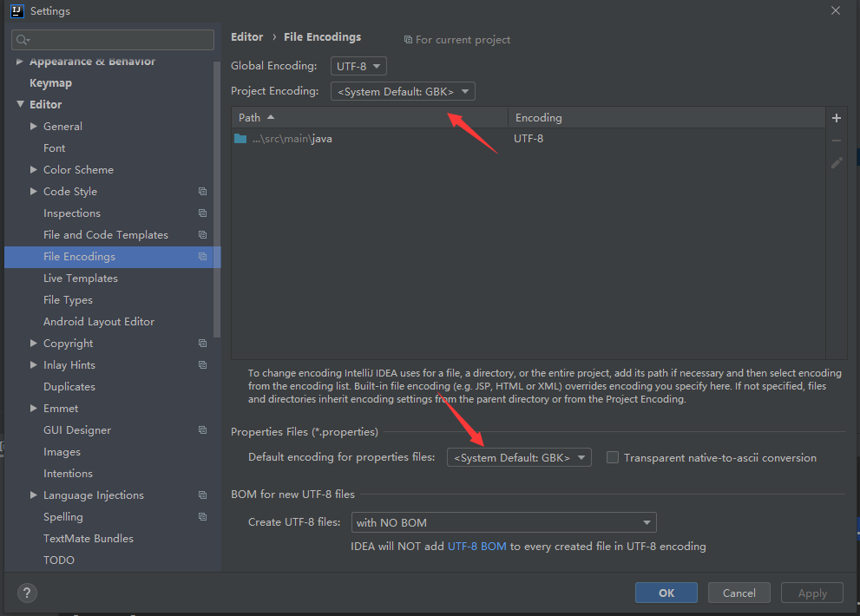860x616 pixels.
Task: Click the java folder icon in the path table
Action: pyautogui.click(x=240, y=138)
